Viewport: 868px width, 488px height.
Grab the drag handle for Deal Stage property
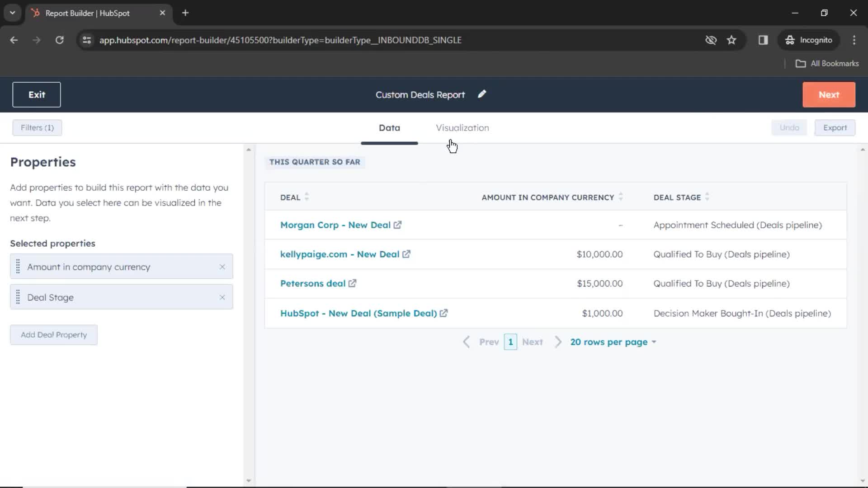click(18, 297)
